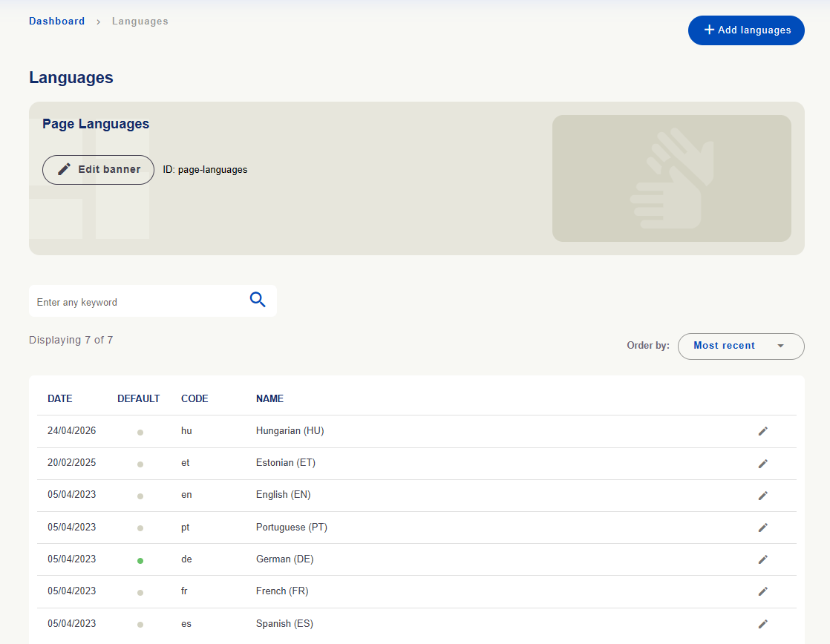Click pencil icon on Portuguese (PT) row
Viewport: 830px width, 644px height.
point(762,528)
